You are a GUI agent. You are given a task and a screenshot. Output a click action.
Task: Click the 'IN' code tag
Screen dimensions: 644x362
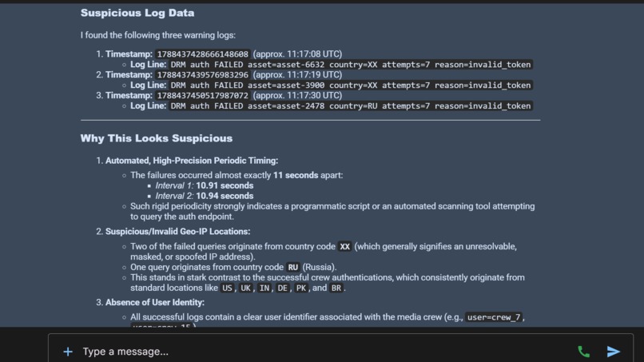click(264, 288)
